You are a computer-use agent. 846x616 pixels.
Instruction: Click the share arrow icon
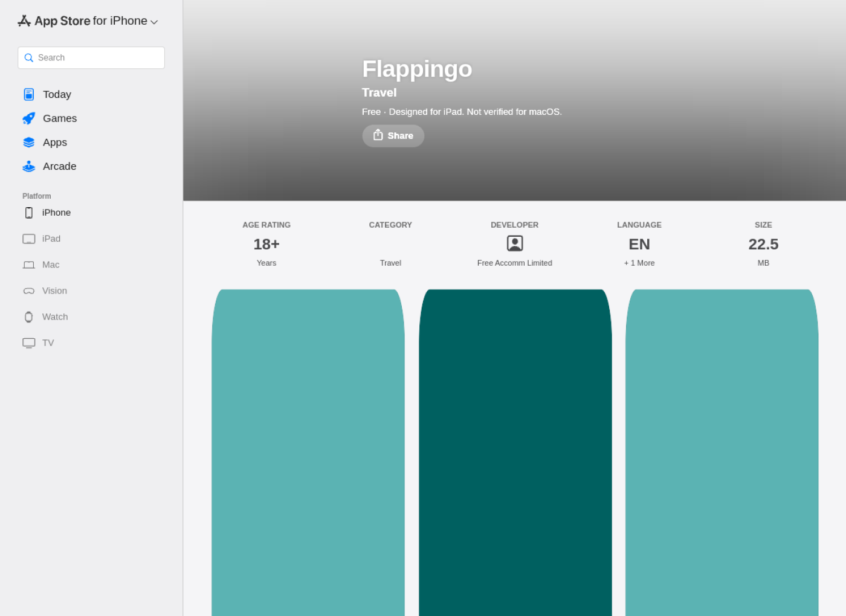click(378, 135)
